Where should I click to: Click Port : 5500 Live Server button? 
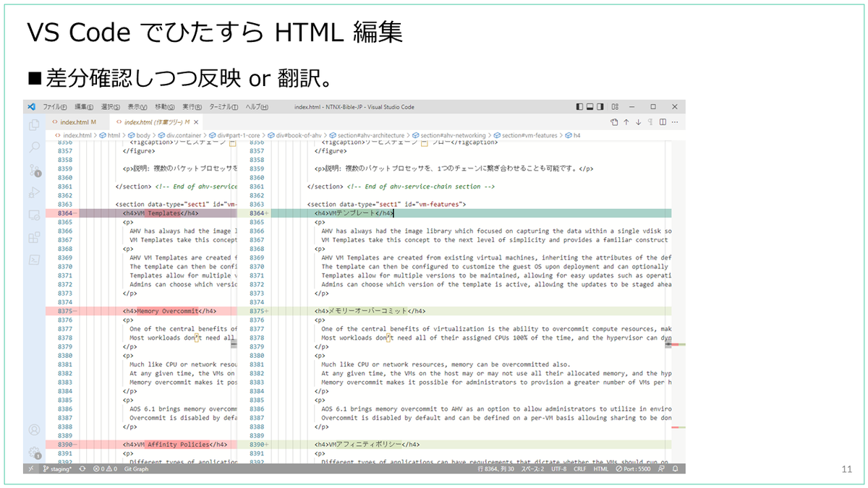[634, 469]
